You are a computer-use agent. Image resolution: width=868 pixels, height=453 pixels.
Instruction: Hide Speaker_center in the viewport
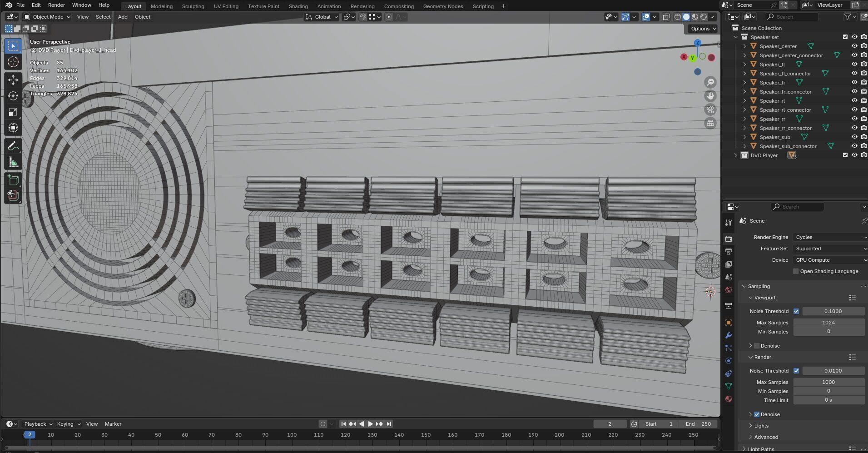pos(854,46)
